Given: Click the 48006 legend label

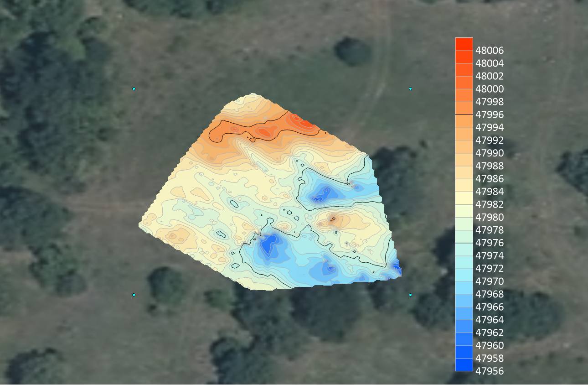Looking at the screenshot, I should tap(489, 51).
